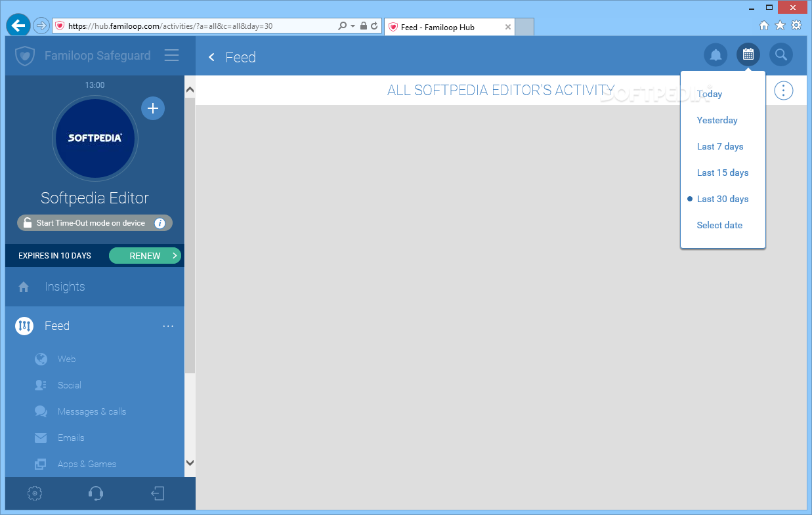Screen dimensions: 812x515
Task: Open a new browser tab
Action: coord(524,27)
